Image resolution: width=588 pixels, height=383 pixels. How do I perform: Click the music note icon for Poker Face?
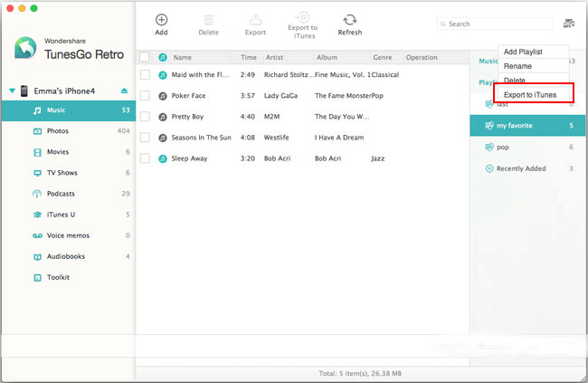coord(162,96)
